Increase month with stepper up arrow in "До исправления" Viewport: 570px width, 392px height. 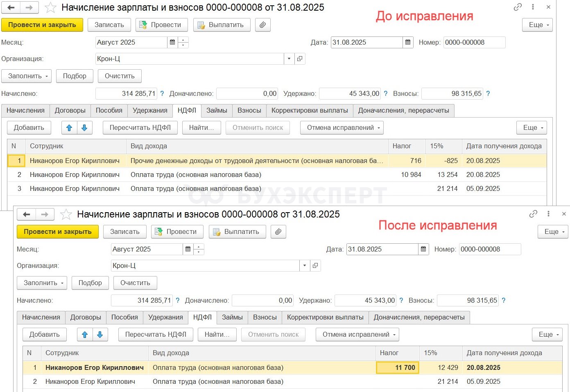click(x=183, y=40)
